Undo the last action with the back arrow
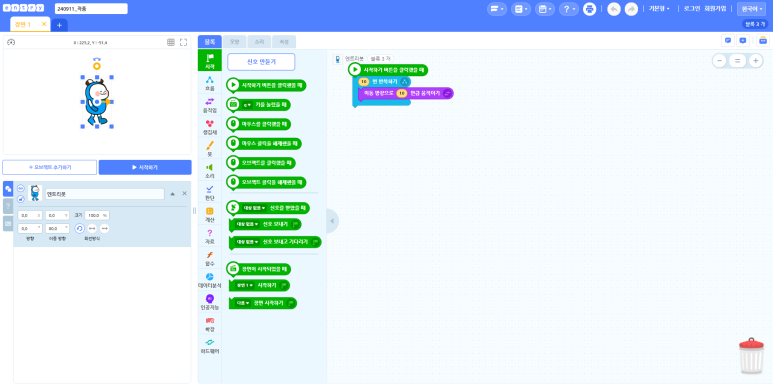Image resolution: width=773 pixels, height=385 pixels. coord(614,9)
